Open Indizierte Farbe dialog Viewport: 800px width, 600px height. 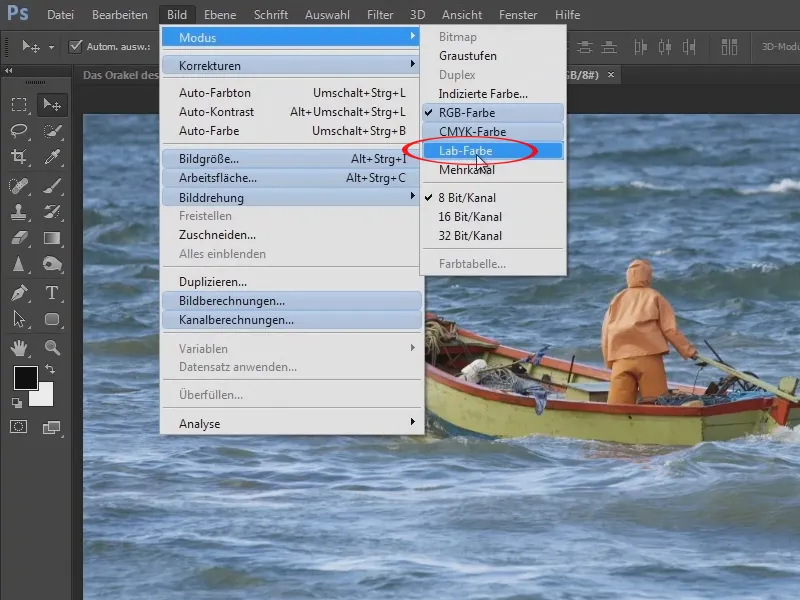pyautogui.click(x=493, y=94)
